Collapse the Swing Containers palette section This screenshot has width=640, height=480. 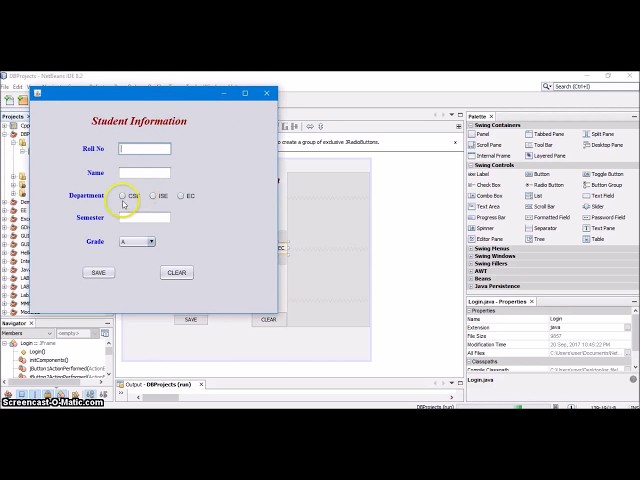pos(471,125)
